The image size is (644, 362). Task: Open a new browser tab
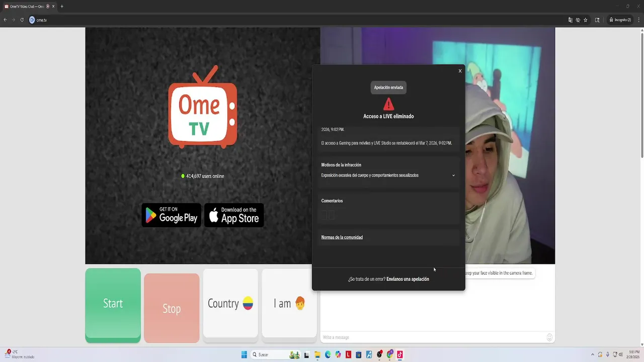coord(62,7)
